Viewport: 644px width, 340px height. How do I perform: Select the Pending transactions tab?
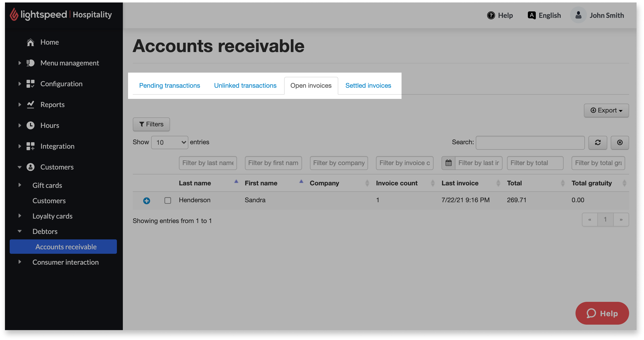(169, 85)
